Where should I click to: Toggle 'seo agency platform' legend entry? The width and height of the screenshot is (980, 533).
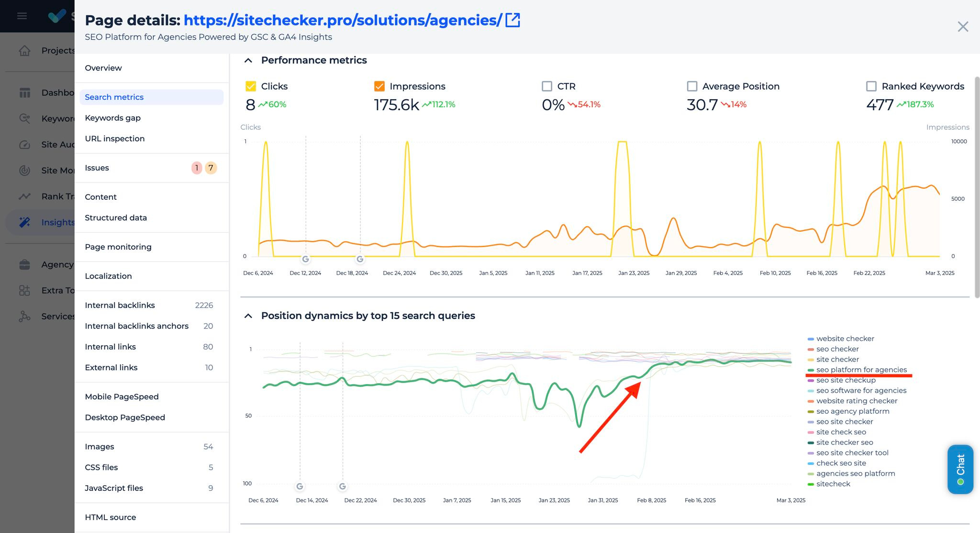click(848, 411)
